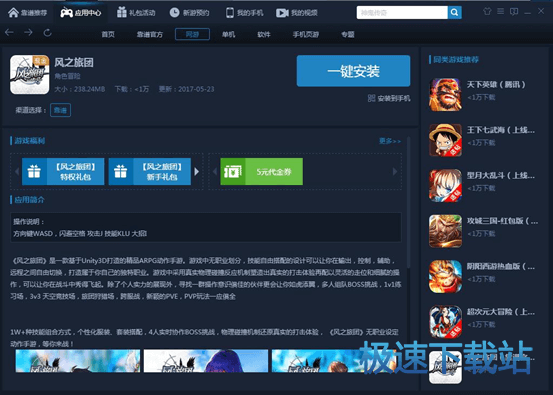Open the 王下七武海 game icon

pos(445,140)
